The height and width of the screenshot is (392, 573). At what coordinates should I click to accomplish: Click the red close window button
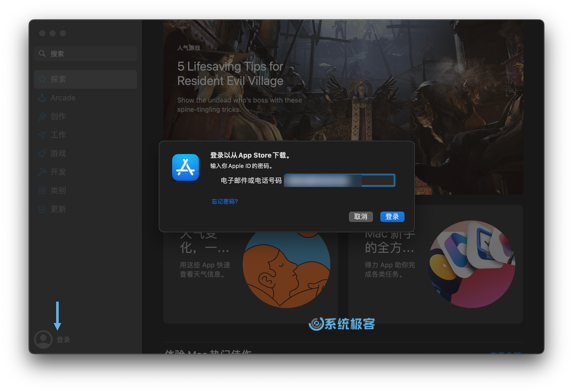pos(42,33)
